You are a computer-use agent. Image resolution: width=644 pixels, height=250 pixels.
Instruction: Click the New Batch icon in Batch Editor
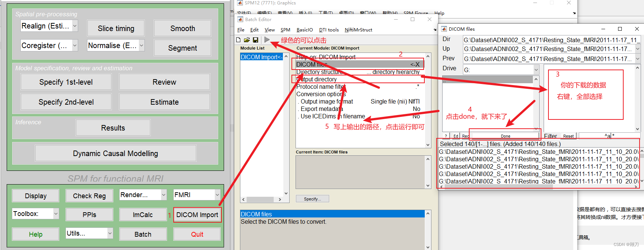pos(238,40)
